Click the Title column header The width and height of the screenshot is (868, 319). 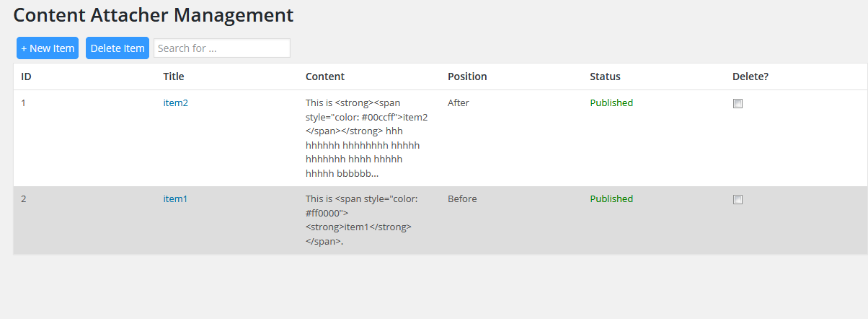pos(174,77)
